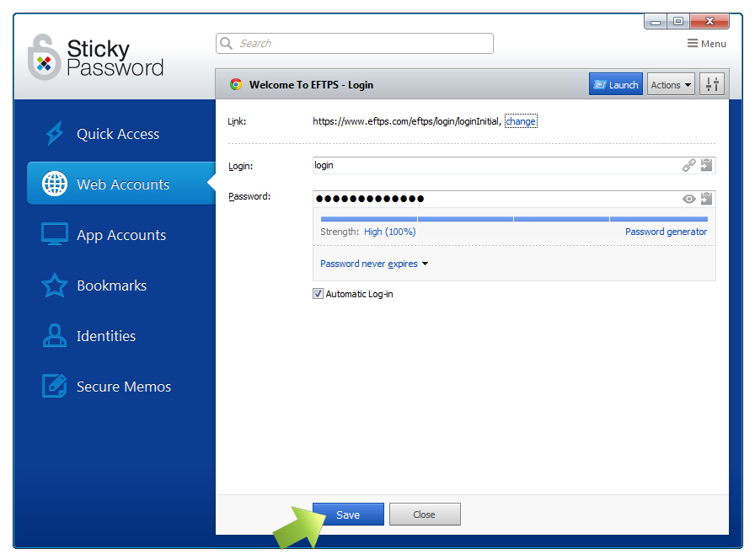Click the Web Accounts globe icon
Image resolution: width=755 pixels, height=560 pixels.
click(x=55, y=184)
